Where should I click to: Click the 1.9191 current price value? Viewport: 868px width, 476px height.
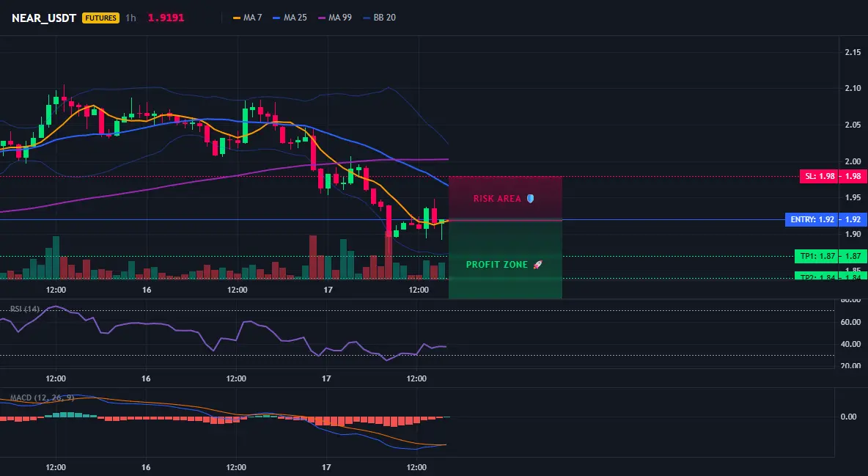pos(166,18)
